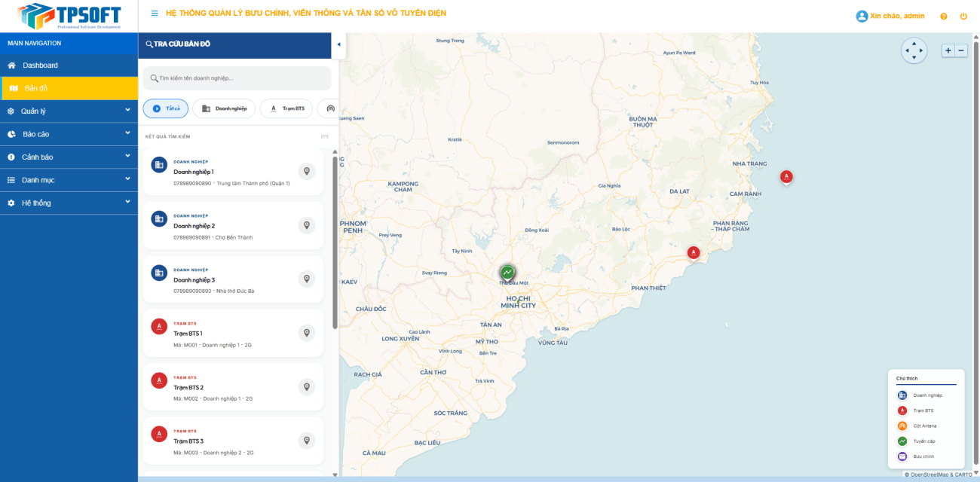
Task: Toggle the 'Trạm BTS' filter chip
Action: click(286, 108)
